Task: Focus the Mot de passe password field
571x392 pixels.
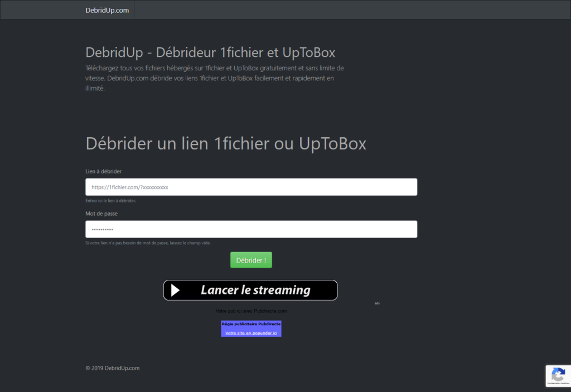Action: coord(251,230)
